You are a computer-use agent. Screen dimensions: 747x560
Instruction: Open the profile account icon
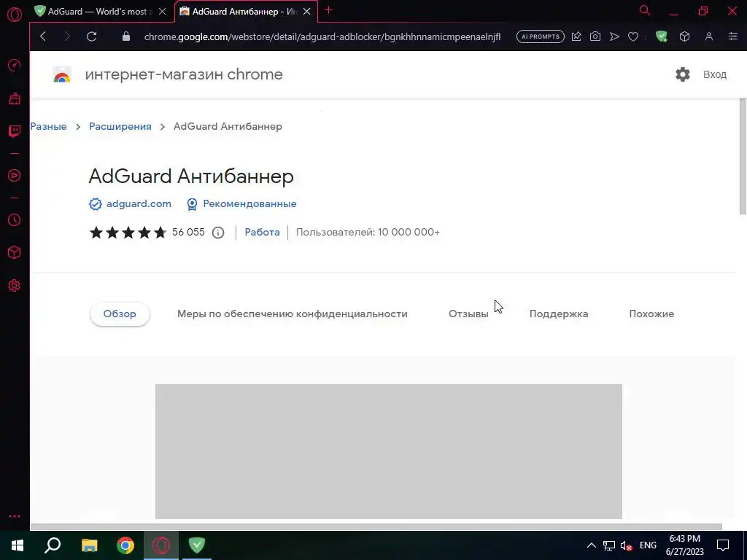[x=709, y=36]
